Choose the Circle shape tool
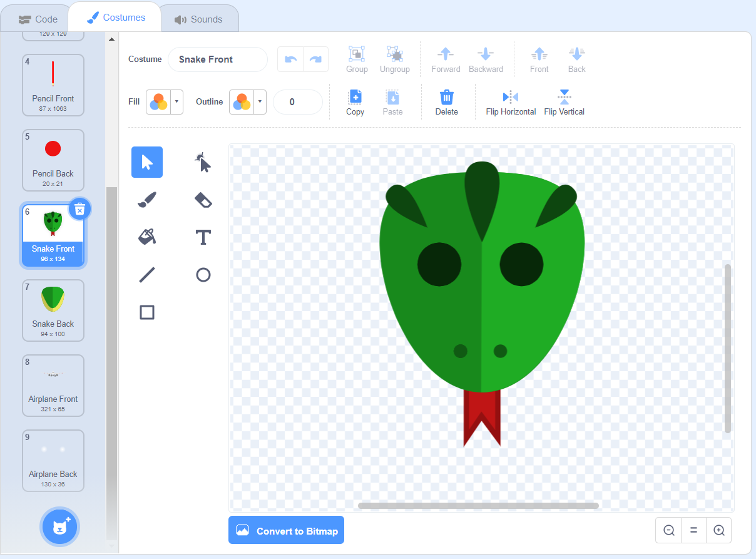The width and height of the screenshot is (756, 559). pos(203,275)
